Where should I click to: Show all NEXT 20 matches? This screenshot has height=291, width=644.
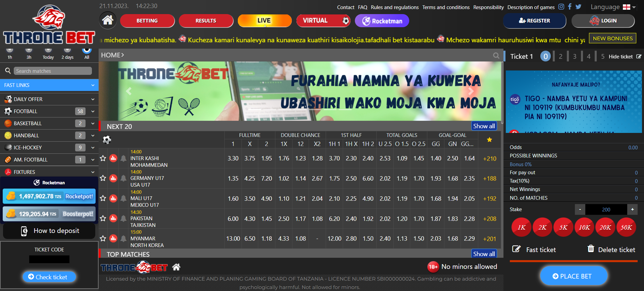click(484, 126)
